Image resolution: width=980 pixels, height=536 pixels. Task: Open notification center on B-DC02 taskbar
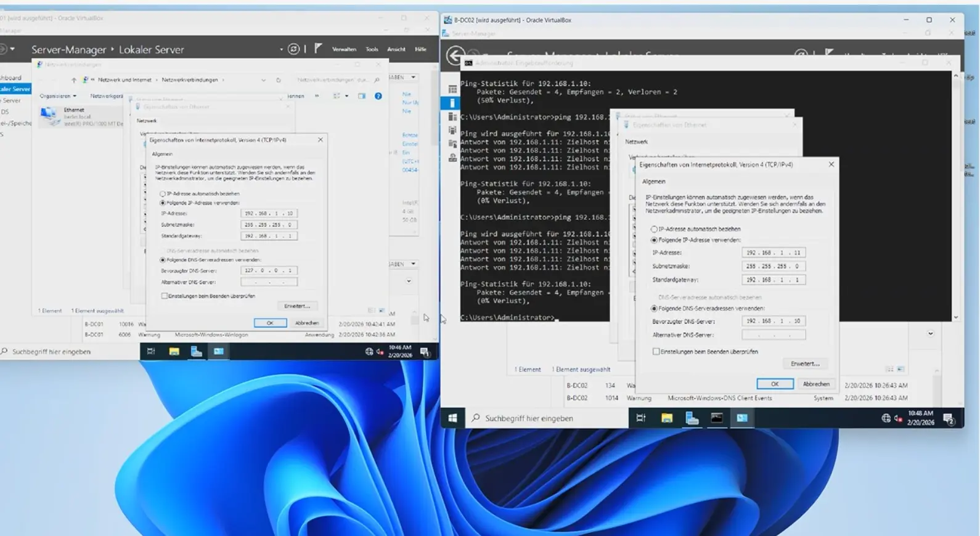949,418
